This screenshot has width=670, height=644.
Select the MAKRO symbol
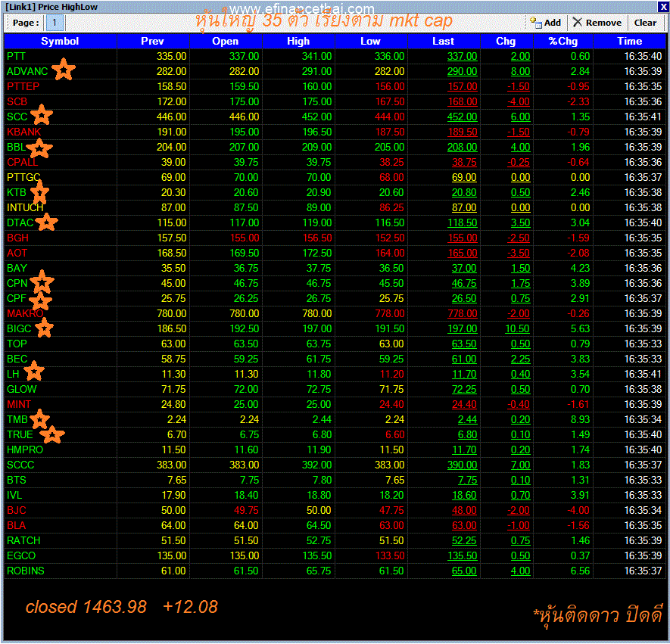click(25, 314)
